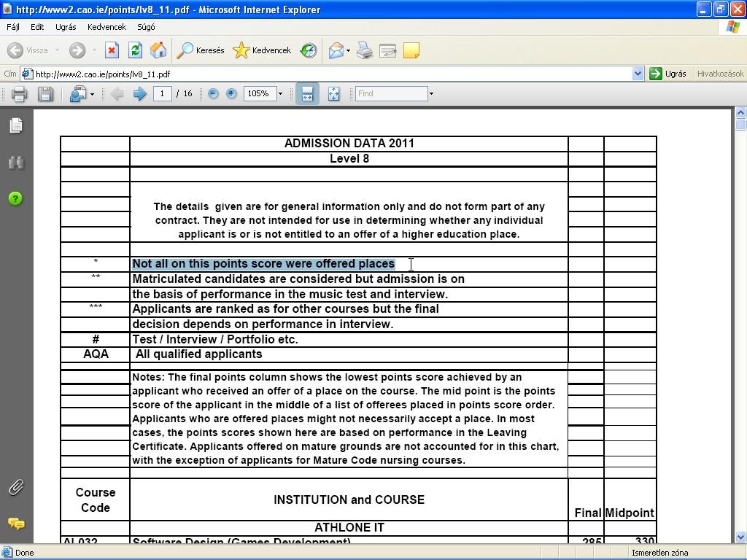Zoom in with plus button

[231, 94]
